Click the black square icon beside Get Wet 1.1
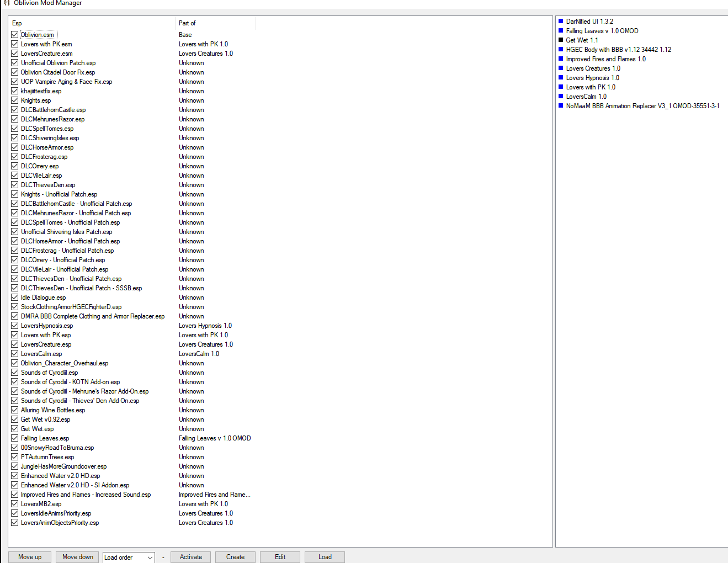Screen dimensions: 728x563 coord(561,40)
